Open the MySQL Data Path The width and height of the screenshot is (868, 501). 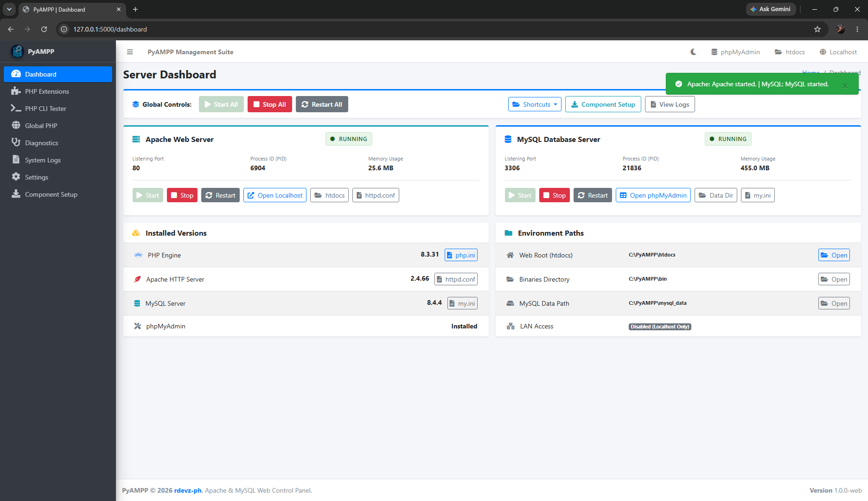pyautogui.click(x=834, y=303)
